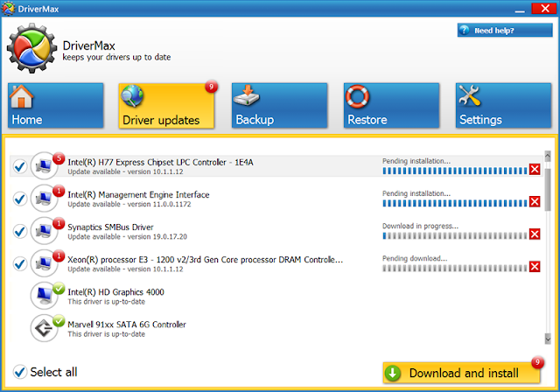The height and width of the screenshot is (392, 560).
Task: Click the Synaptics SMBus Driver download progress bar
Action: coord(455,235)
